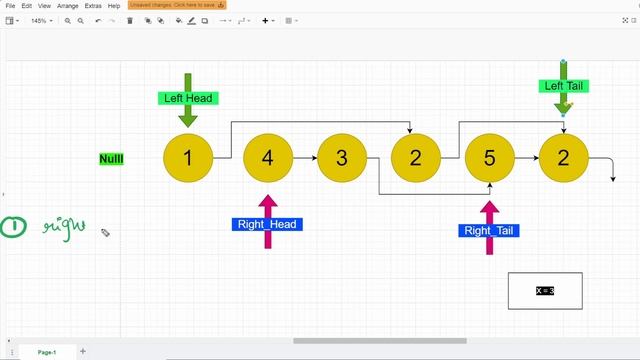This screenshot has width=640, height=360.
Task: Open the insert plus dropdown
Action: click(x=268, y=21)
